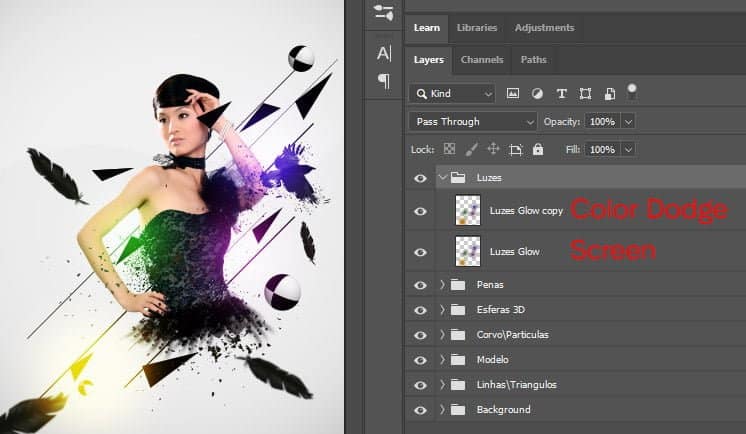This screenshot has height=434, width=746.
Task: Select the Penas group name
Action: click(490, 285)
